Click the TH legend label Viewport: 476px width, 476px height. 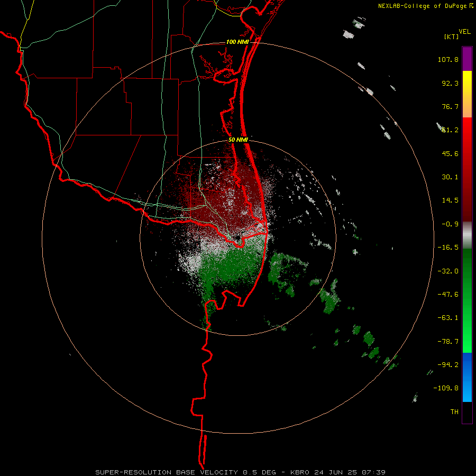tap(454, 412)
